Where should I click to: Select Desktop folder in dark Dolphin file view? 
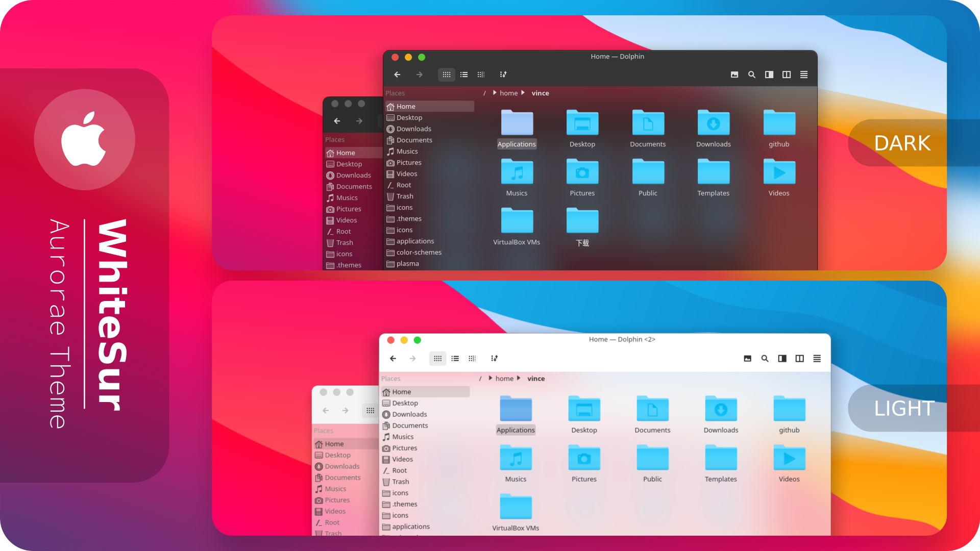pyautogui.click(x=582, y=129)
